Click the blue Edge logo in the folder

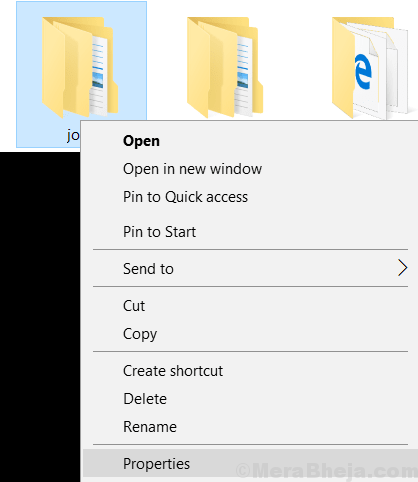[x=363, y=72]
